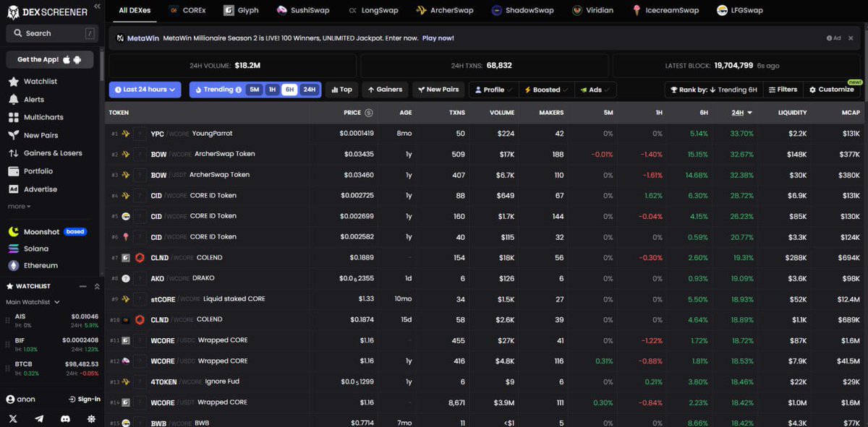The height and width of the screenshot is (427, 868).
Task: Switch to the Glyph tab
Action: 241,10
